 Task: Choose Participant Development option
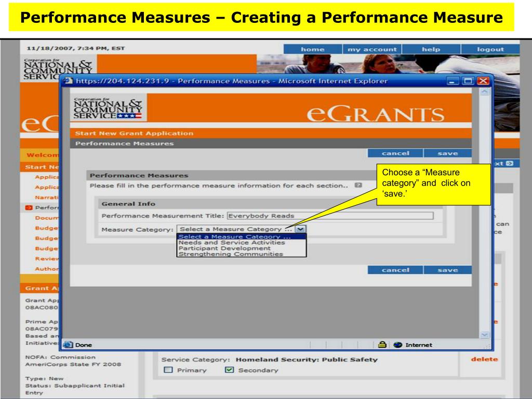point(241,248)
